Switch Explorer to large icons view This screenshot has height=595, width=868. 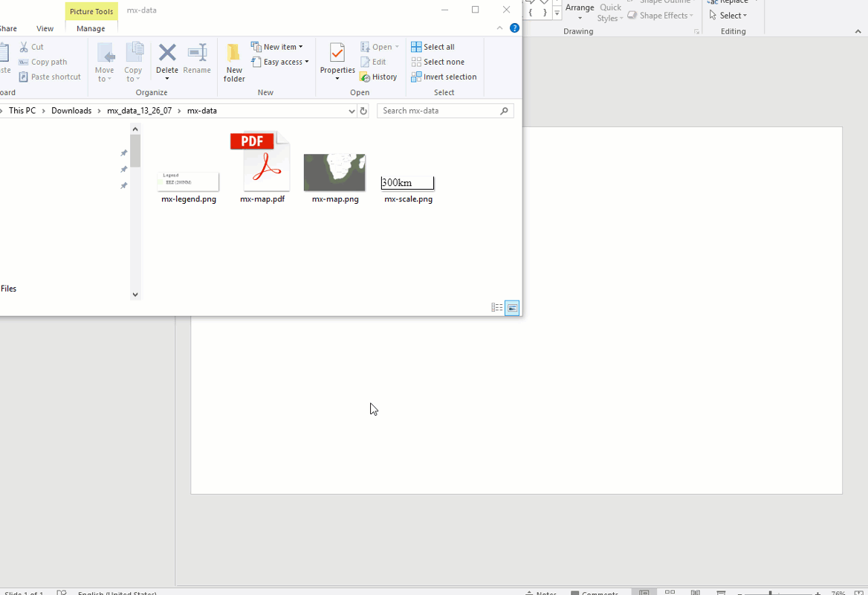(x=512, y=307)
